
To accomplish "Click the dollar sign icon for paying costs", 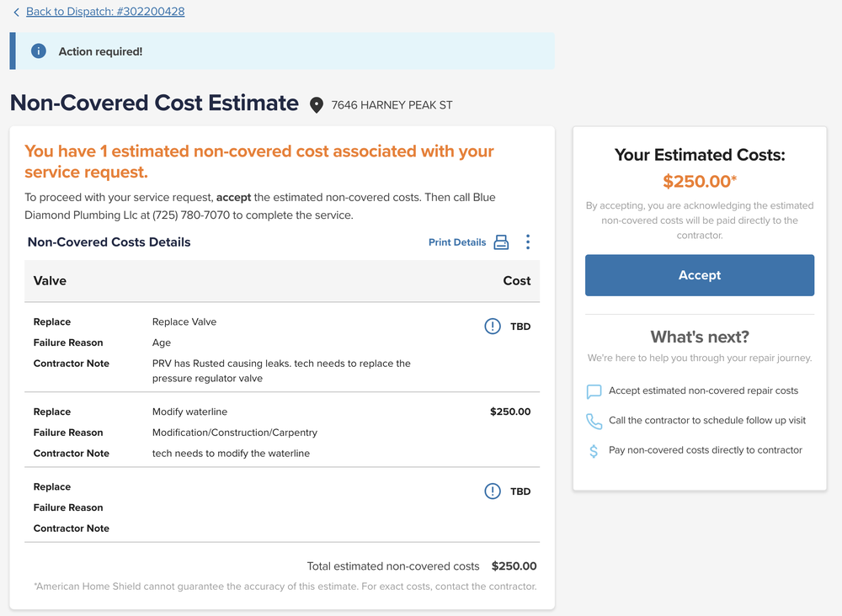I will (594, 451).
